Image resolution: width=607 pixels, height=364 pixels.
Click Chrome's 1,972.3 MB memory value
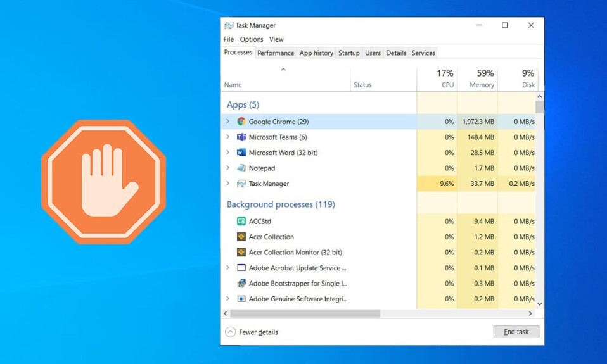click(x=478, y=122)
